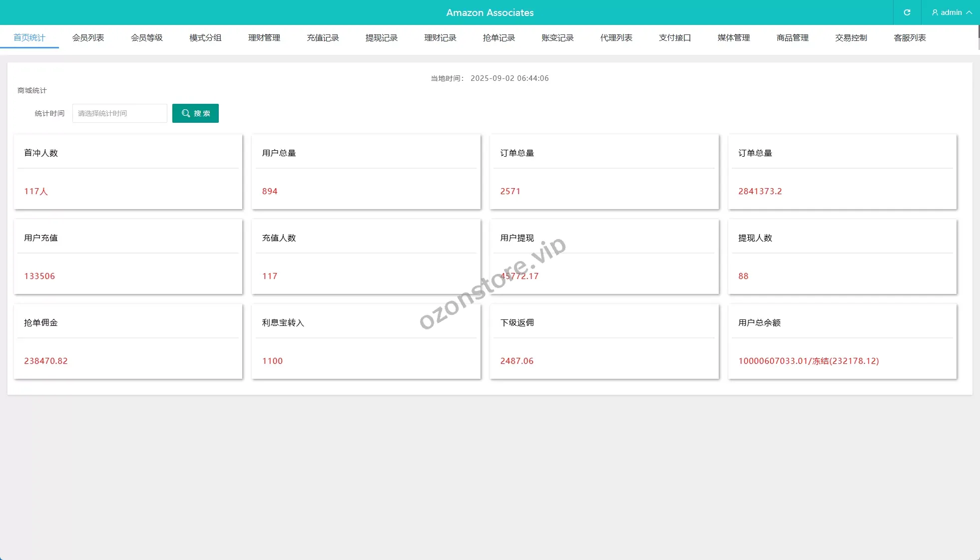The height and width of the screenshot is (560, 980).
Task: Click the 统计时间 date input field
Action: click(119, 113)
